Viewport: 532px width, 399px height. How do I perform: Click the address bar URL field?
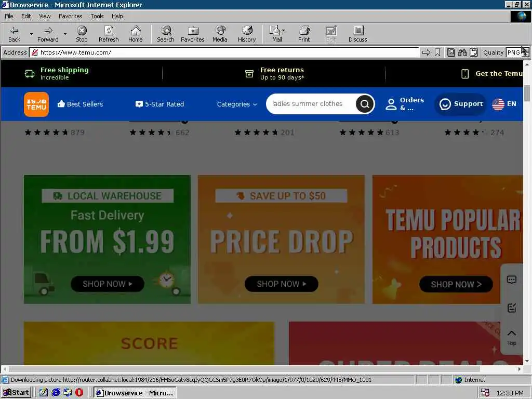click(224, 52)
